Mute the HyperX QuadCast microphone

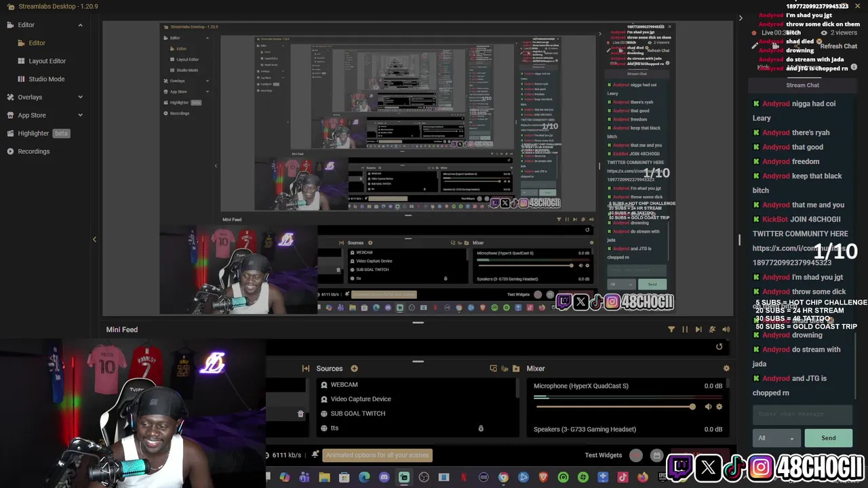[x=708, y=407]
